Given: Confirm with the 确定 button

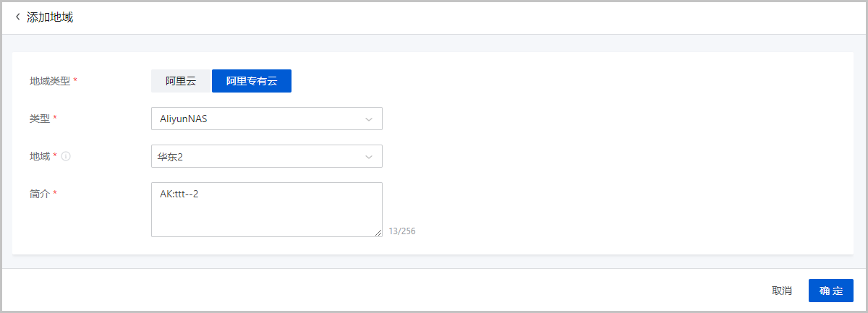Looking at the screenshot, I should (x=831, y=291).
